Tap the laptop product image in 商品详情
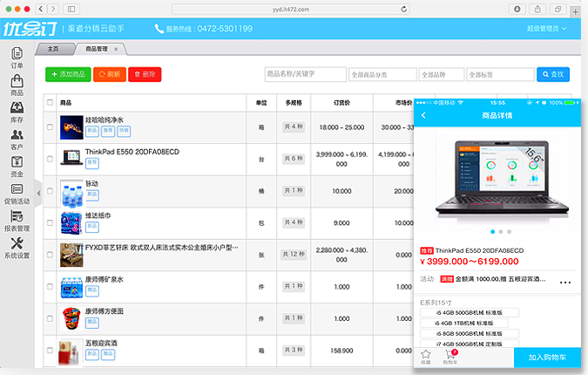Viewport: 588px width, 375px height. pyautogui.click(x=502, y=178)
